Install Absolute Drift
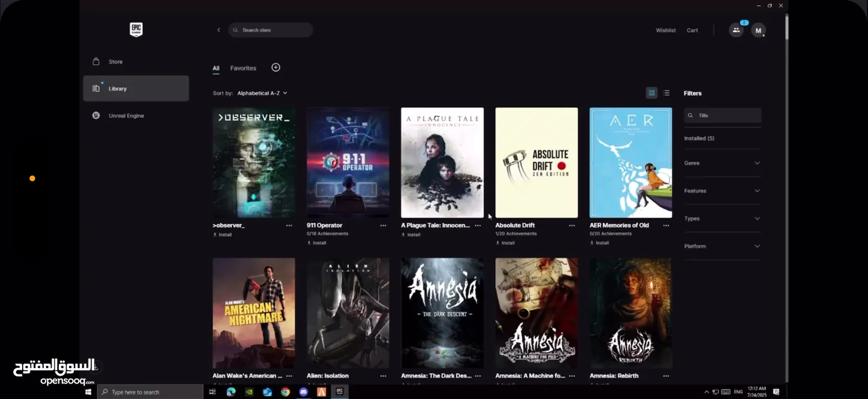Image resolution: width=868 pixels, height=399 pixels. coord(505,243)
